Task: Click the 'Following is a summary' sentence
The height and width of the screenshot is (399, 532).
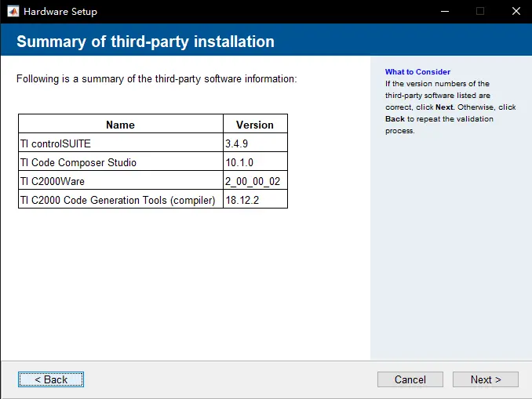Action: (x=156, y=78)
